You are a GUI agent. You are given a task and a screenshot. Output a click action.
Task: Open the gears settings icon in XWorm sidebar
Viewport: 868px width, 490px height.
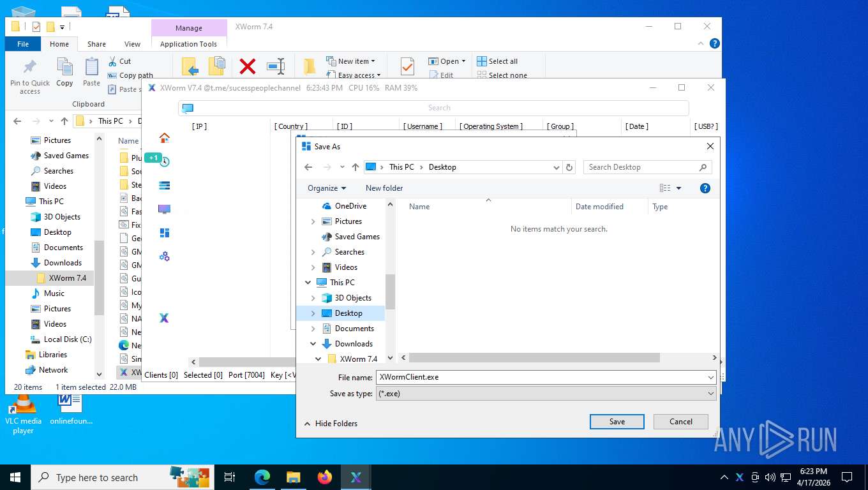tap(164, 256)
